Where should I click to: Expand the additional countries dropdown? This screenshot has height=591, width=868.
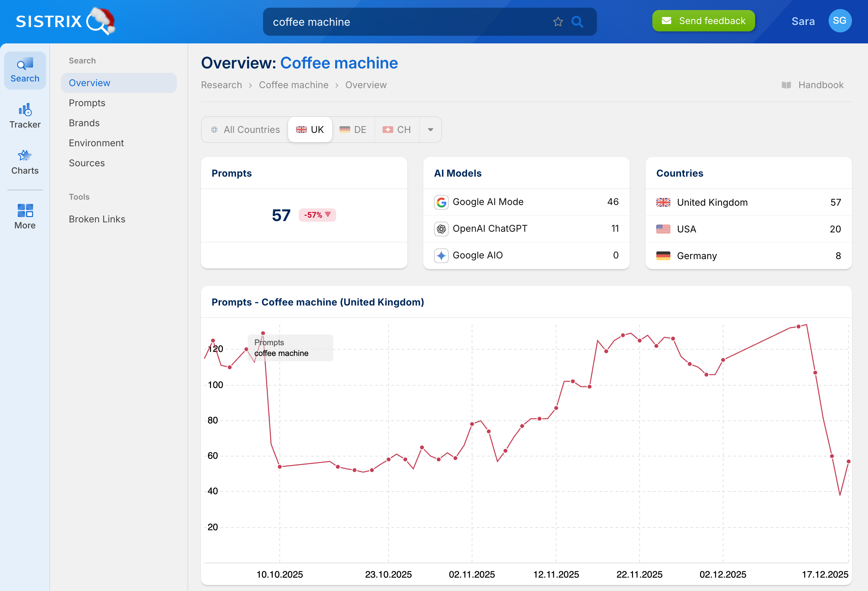click(x=430, y=129)
